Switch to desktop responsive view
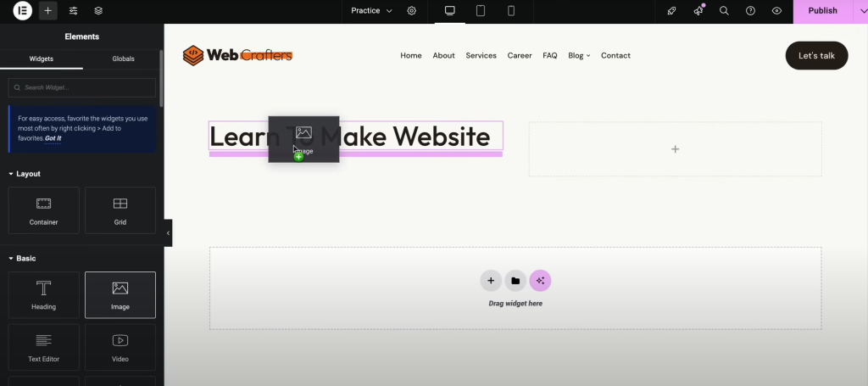Viewport: 868px width, 386px height. click(449, 10)
